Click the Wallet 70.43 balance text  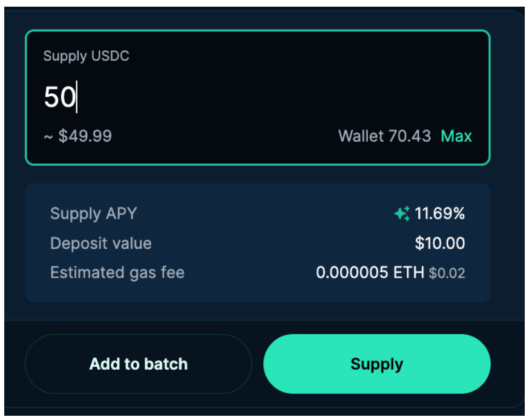(x=384, y=136)
